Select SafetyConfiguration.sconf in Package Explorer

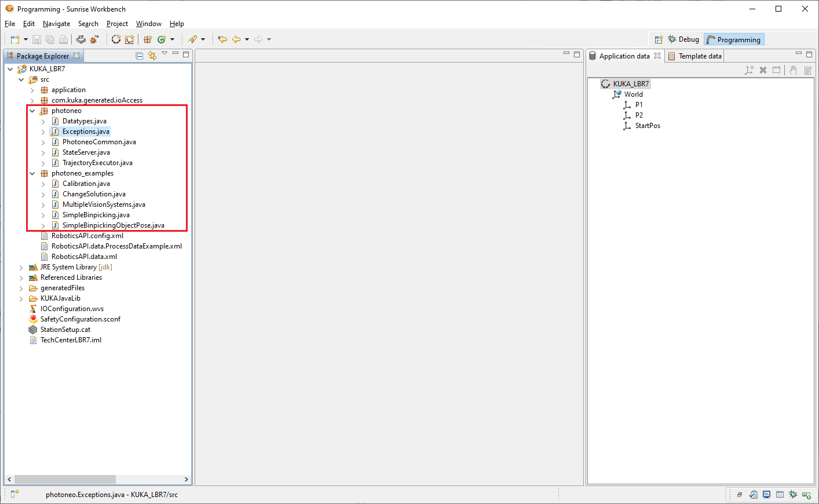81,319
